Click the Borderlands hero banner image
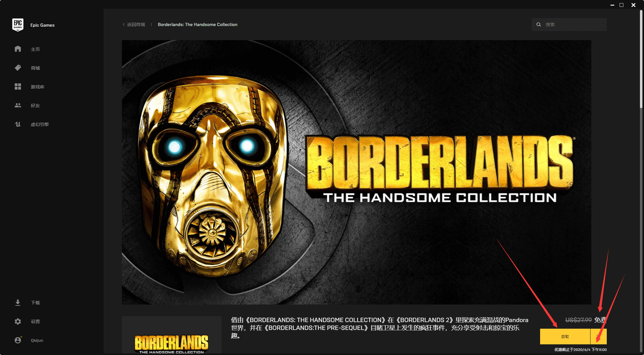The height and width of the screenshot is (355, 644). (356, 172)
